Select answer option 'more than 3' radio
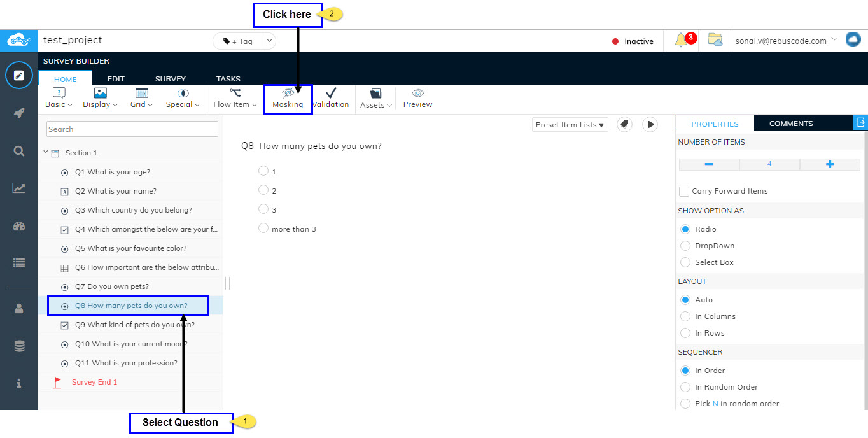Screen dimensions: 868x438 click(263, 228)
